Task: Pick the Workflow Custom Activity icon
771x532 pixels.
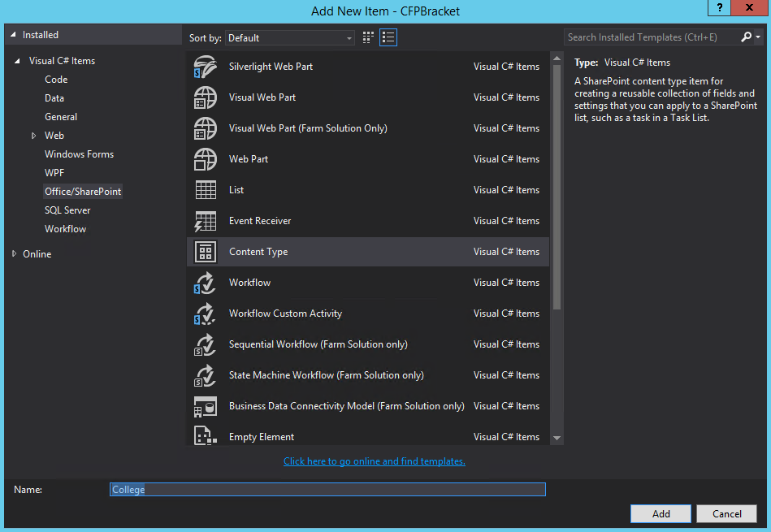Action: click(x=205, y=314)
